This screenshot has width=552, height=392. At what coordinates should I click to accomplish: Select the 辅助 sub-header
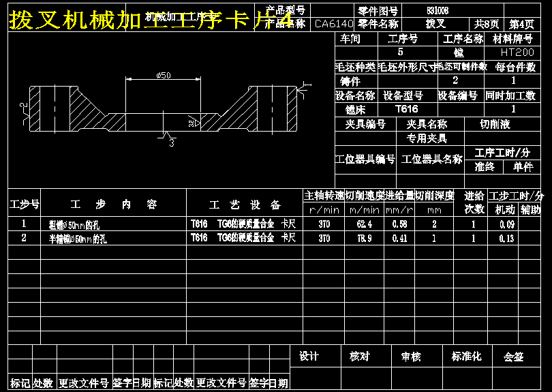click(530, 210)
